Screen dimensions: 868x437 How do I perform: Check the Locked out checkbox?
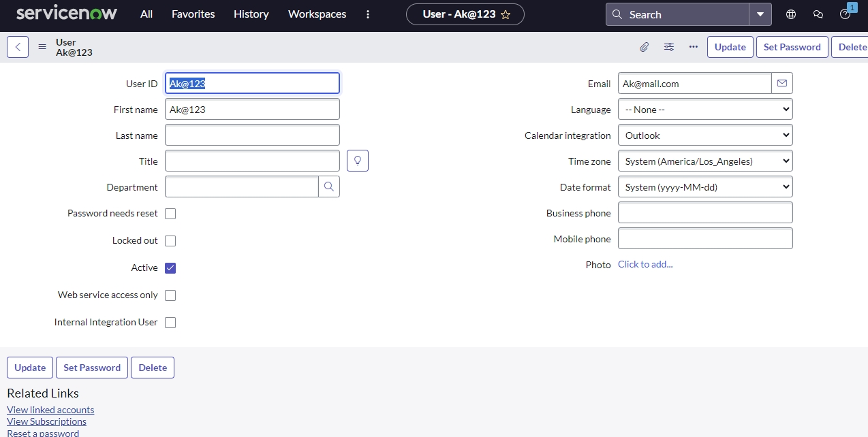[170, 241]
